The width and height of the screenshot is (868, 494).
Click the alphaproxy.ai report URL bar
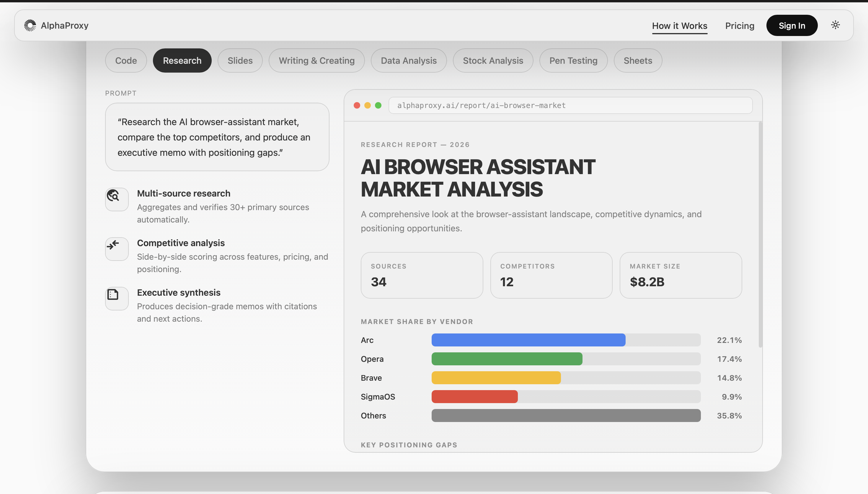[x=570, y=106]
